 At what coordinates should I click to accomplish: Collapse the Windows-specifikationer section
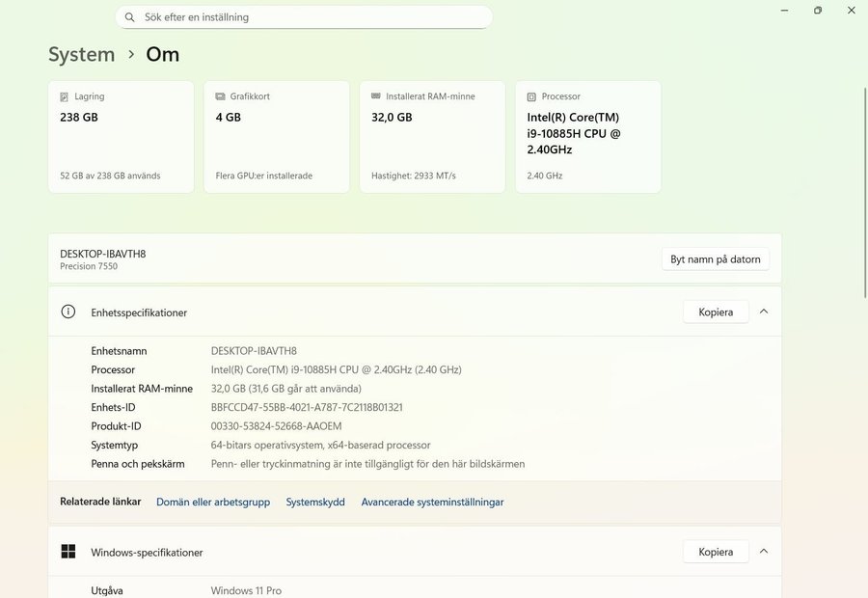[x=764, y=552]
